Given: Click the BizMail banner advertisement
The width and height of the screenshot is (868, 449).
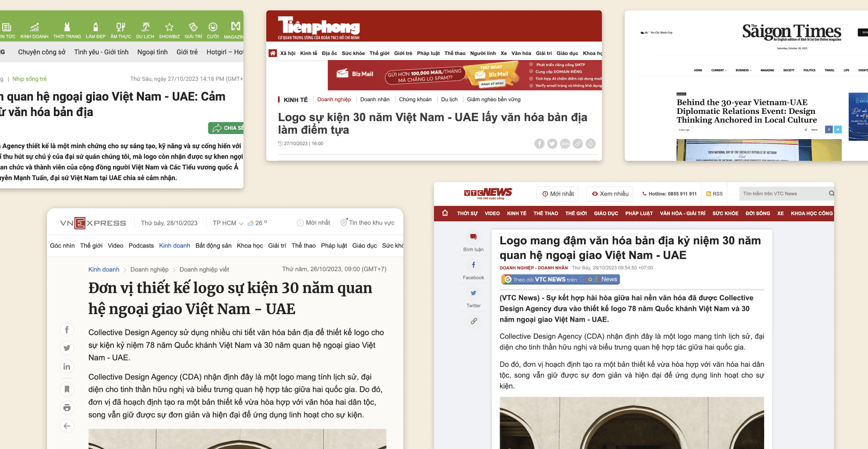Looking at the screenshot, I should (465, 75).
